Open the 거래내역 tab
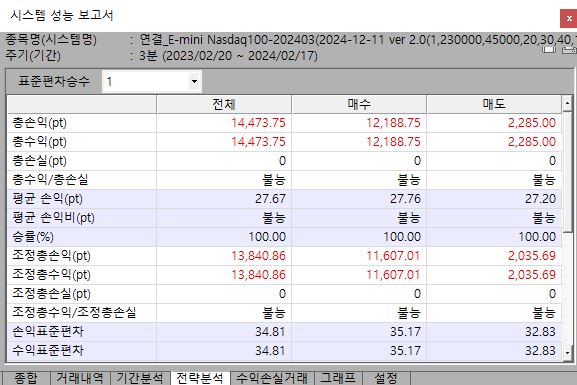577x385 pixels. [80, 378]
